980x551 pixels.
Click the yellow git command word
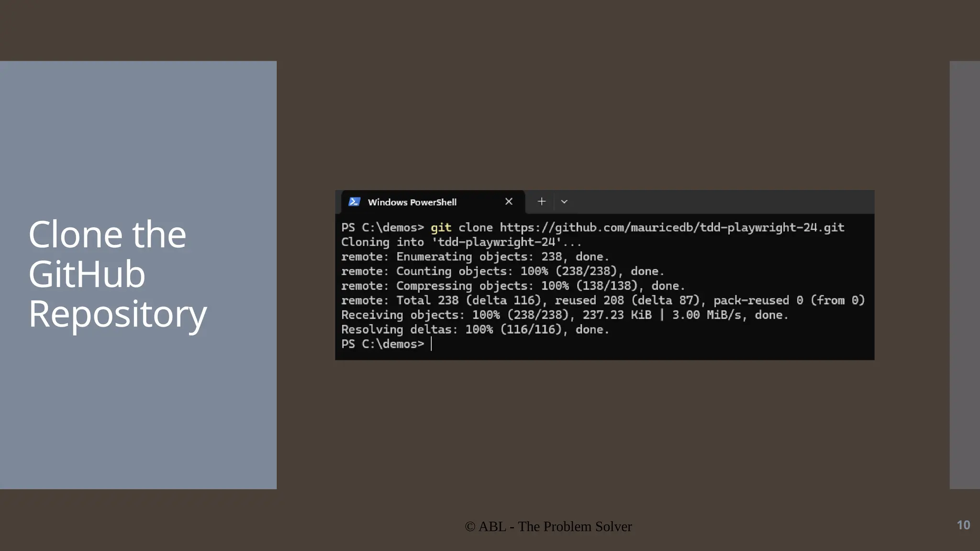[441, 228]
